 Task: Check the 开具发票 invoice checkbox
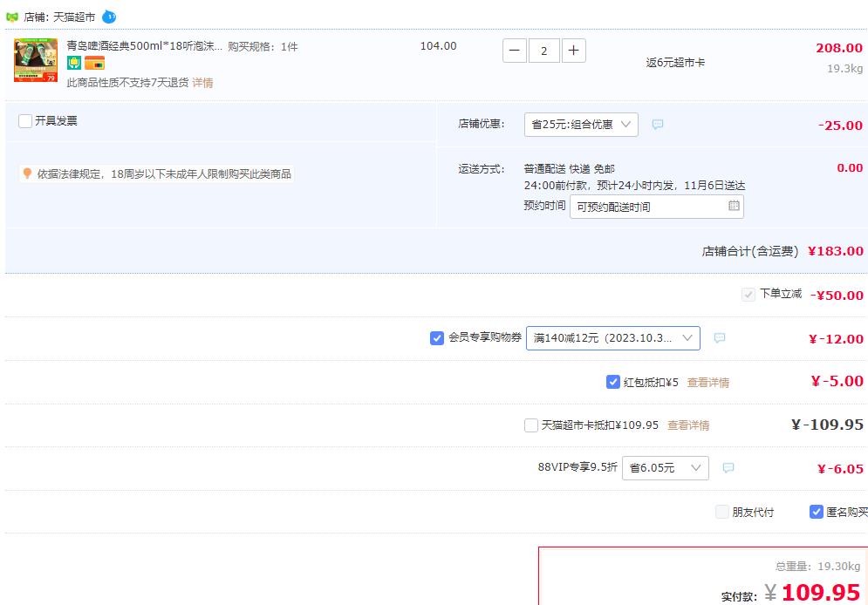tap(25, 121)
